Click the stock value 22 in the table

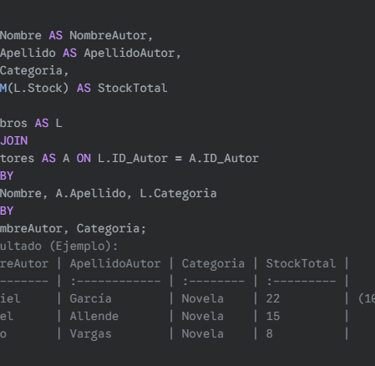tap(273, 299)
